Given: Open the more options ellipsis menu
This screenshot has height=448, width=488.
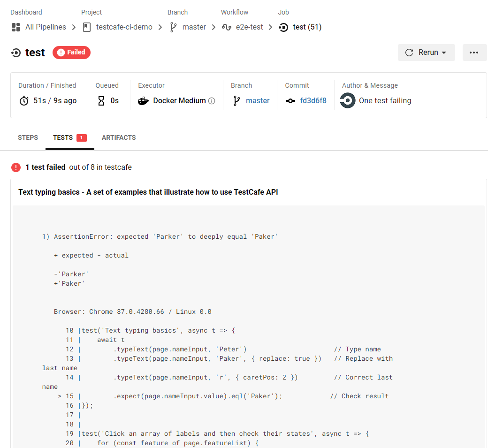Looking at the screenshot, I should coord(474,53).
